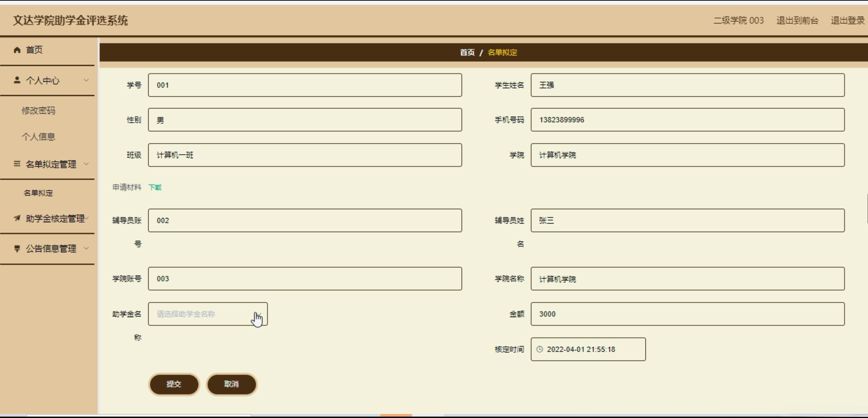868x418 pixels.
Task: Click 退出到前台 in the header
Action: tap(797, 20)
